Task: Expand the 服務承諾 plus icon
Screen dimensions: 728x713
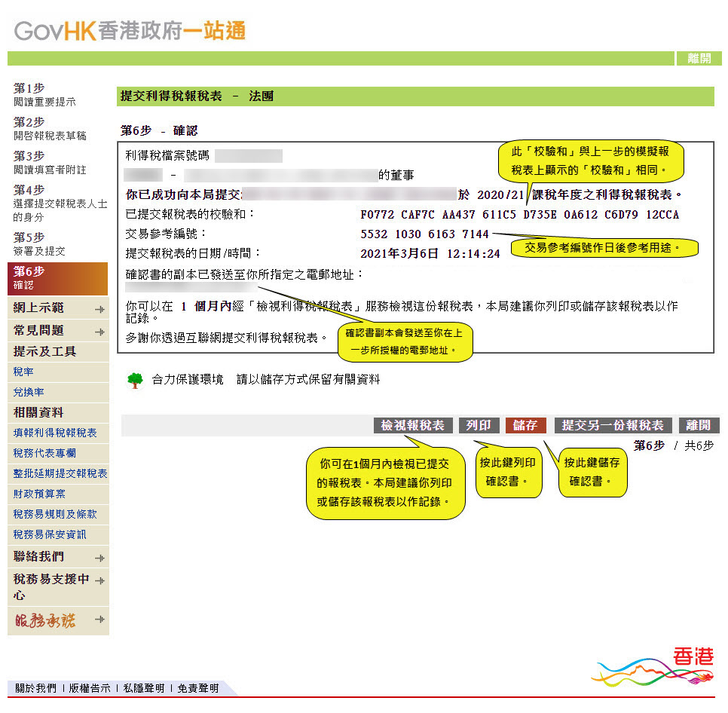Action: tap(99, 620)
